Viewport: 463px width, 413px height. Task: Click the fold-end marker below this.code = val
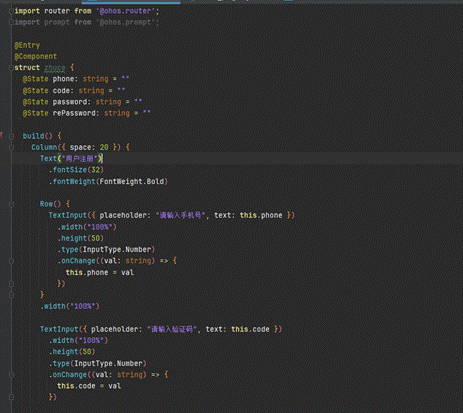[11, 397]
